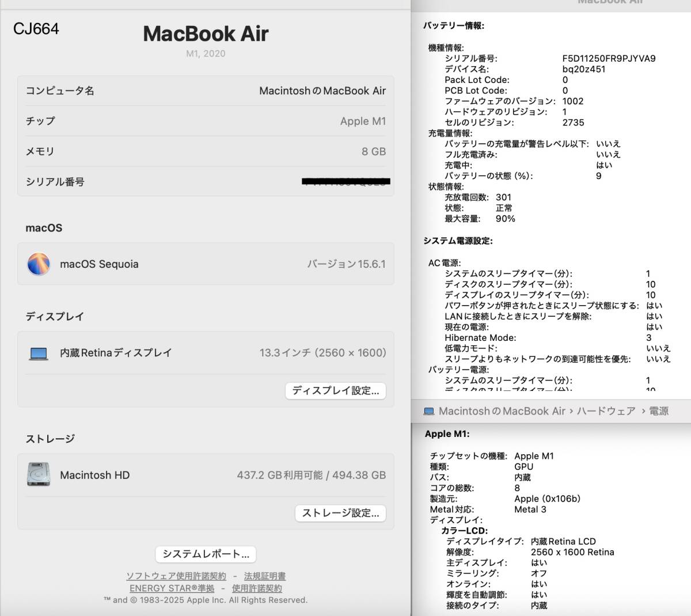
Task: Open 使用許諾契約 link
Action: coord(257,588)
